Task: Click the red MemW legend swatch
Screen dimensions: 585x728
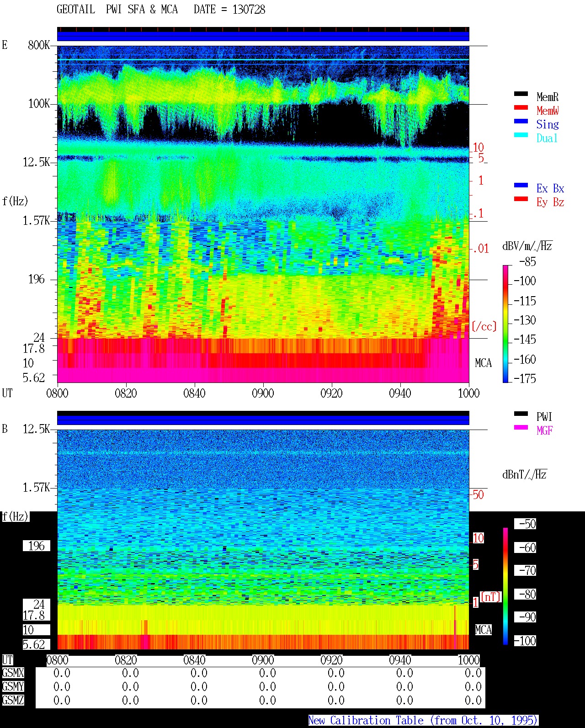Action: tap(521, 108)
